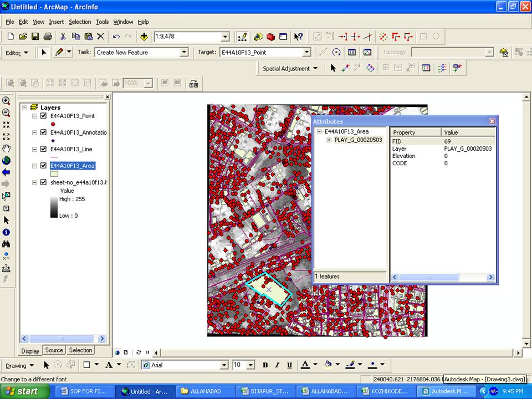
Task: Uncheck the sheet-no_e44a10f13 raster layer
Action: [43, 182]
